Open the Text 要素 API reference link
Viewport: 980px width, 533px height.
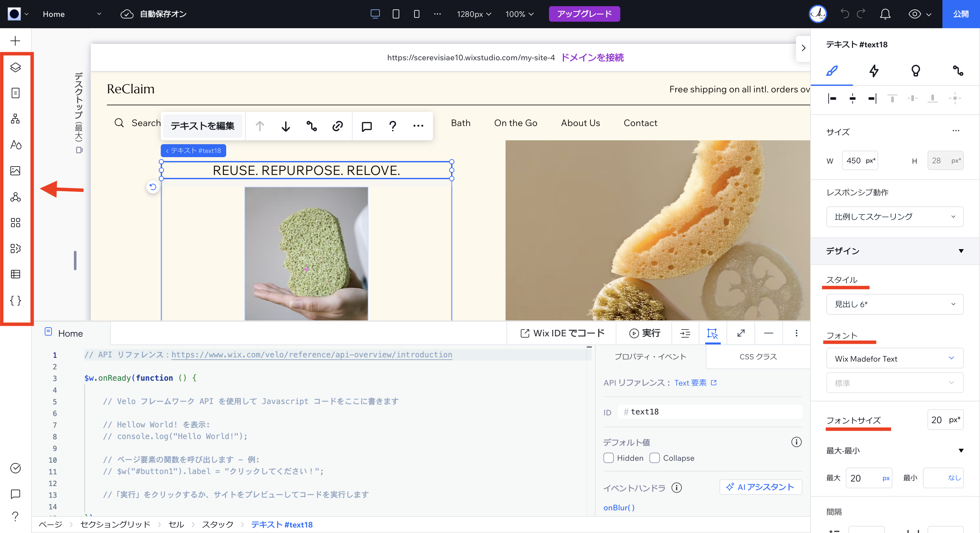point(691,383)
